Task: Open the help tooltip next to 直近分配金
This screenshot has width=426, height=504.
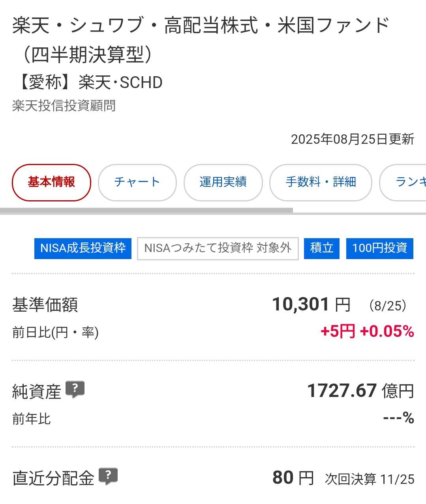Action: 108,476
